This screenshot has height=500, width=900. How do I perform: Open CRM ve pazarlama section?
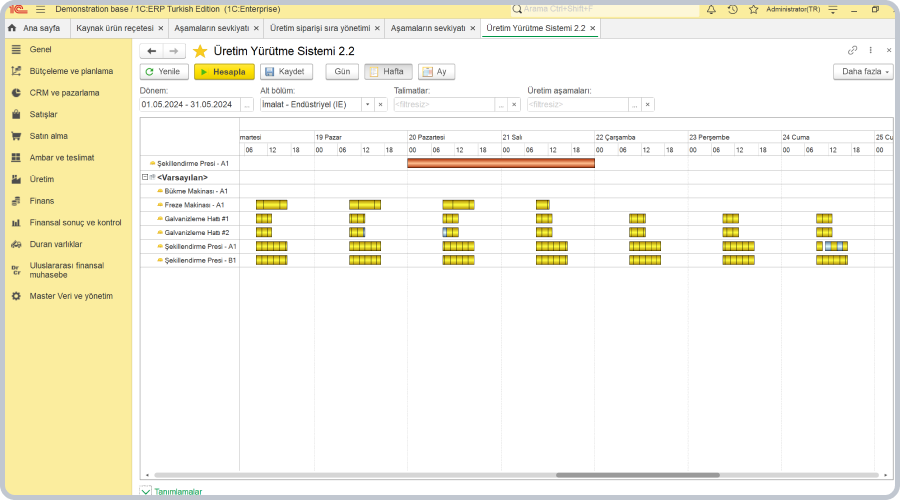[x=64, y=92]
